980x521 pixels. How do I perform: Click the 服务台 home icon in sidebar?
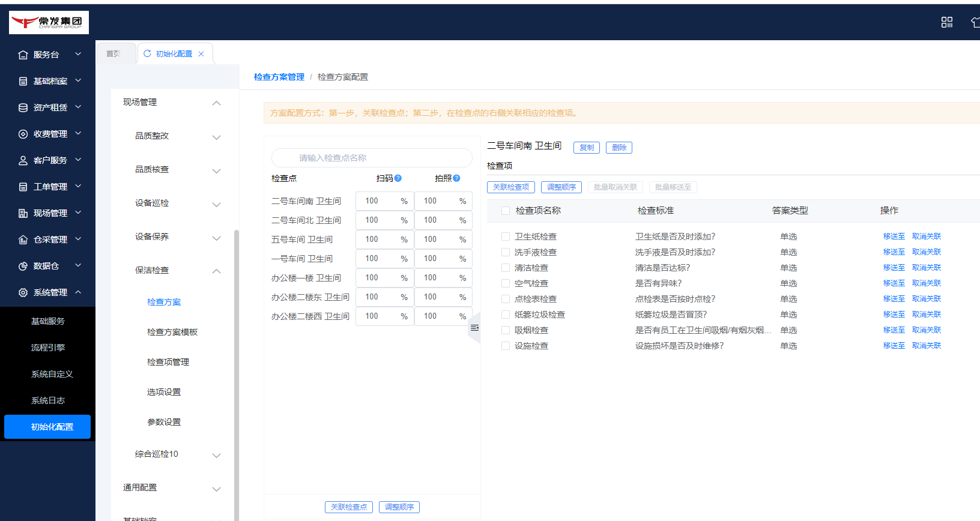(x=23, y=55)
